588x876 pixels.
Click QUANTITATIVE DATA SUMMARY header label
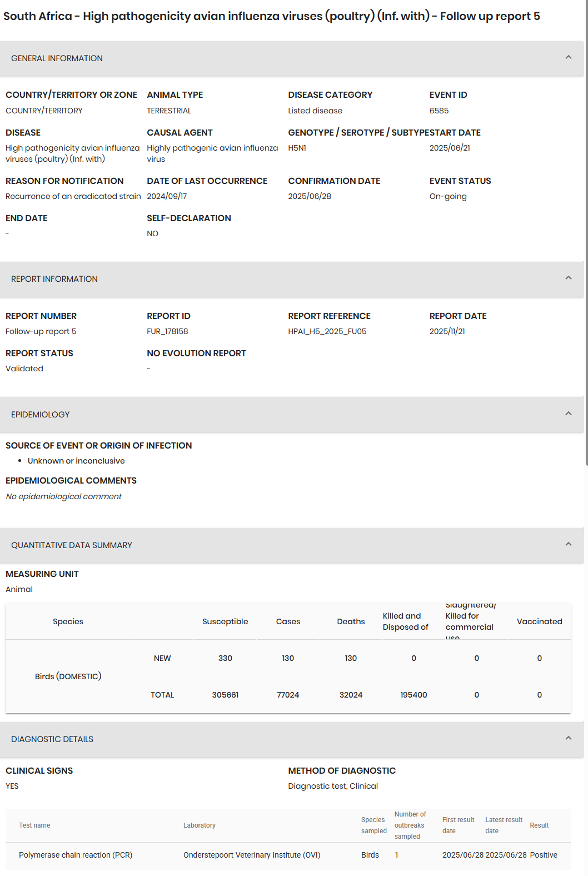point(72,545)
